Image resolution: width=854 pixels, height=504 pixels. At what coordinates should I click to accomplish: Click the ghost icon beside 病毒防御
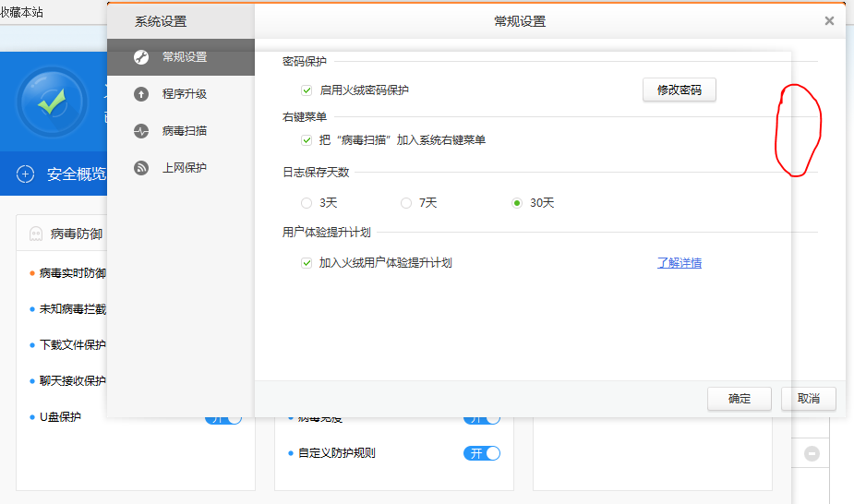point(35,234)
